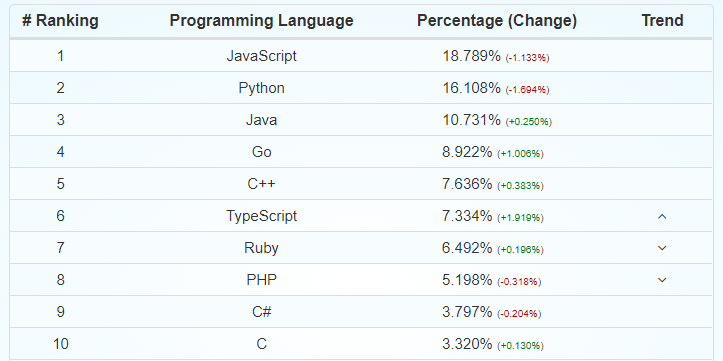Click the downward trend arrow for Ruby
723x361 pixels.
coord(662,248)
